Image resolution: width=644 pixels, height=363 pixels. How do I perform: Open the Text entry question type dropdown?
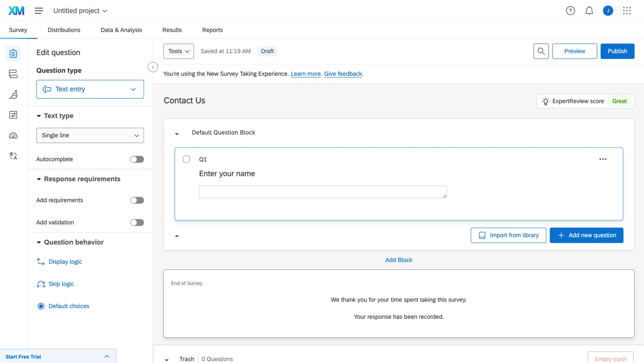tap(90, 89)
